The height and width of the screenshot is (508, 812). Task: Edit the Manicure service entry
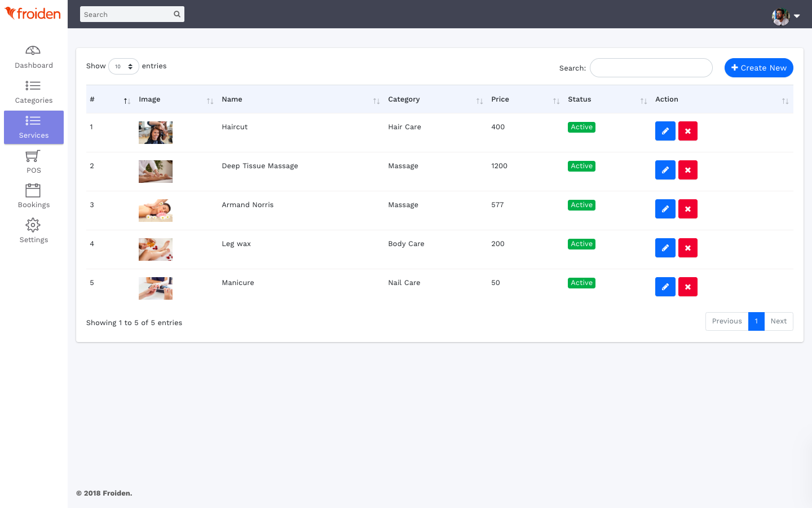tap(665, 287)
